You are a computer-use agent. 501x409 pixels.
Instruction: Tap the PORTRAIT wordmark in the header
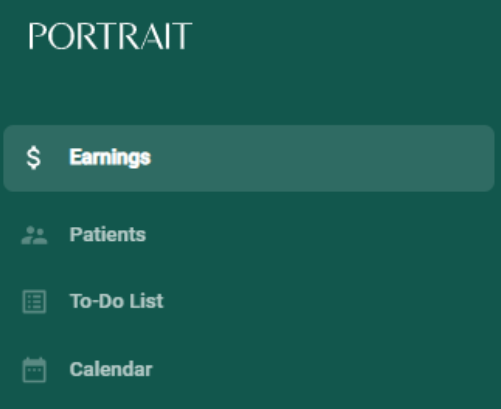pos(110,36)
